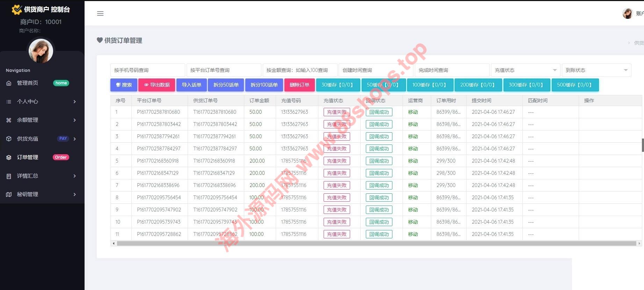
Task: Open the 充值状态 dropdown filter
Action: (x=525, y=70)
